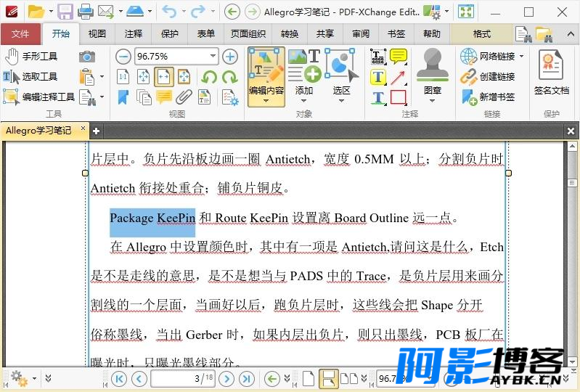The height and width of the screenshot is (392, 580).
Task: Collapse the ribbon with the chevron
Action: tap(570, 34)
